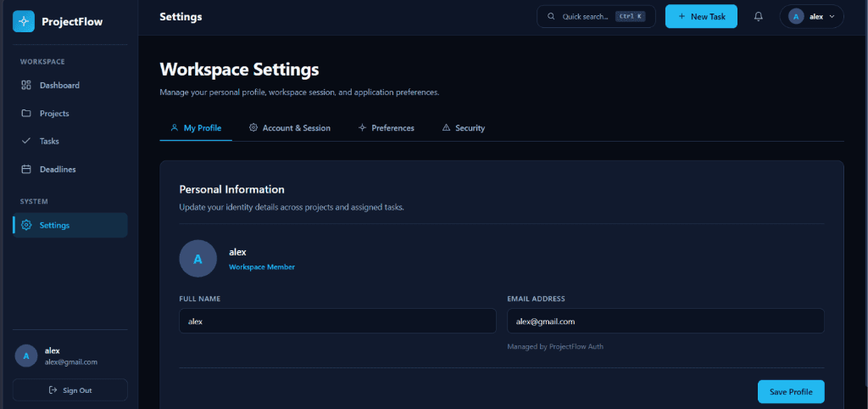This screenshot has height=409, width=868.
Task: Click the person icon on My Profile tab
Action: pyautogui.click(x=175, y=127)
